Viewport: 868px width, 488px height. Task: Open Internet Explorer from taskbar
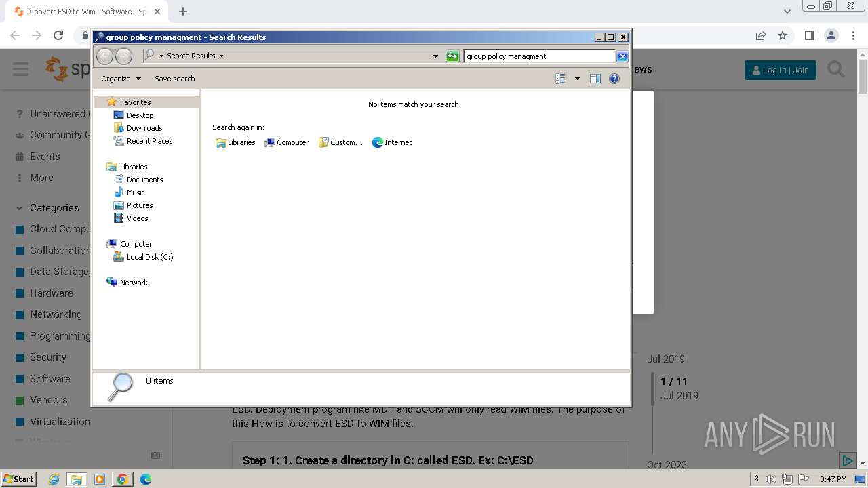click(54, 479)
